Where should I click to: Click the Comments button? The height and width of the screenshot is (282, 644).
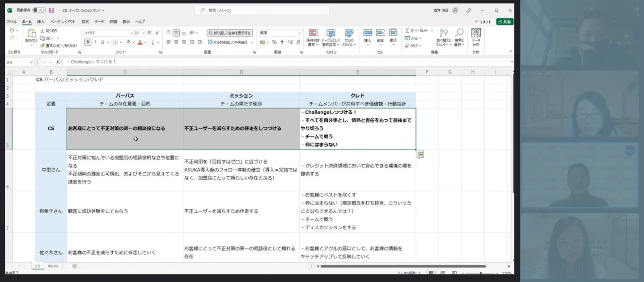[x=483, y=22]
